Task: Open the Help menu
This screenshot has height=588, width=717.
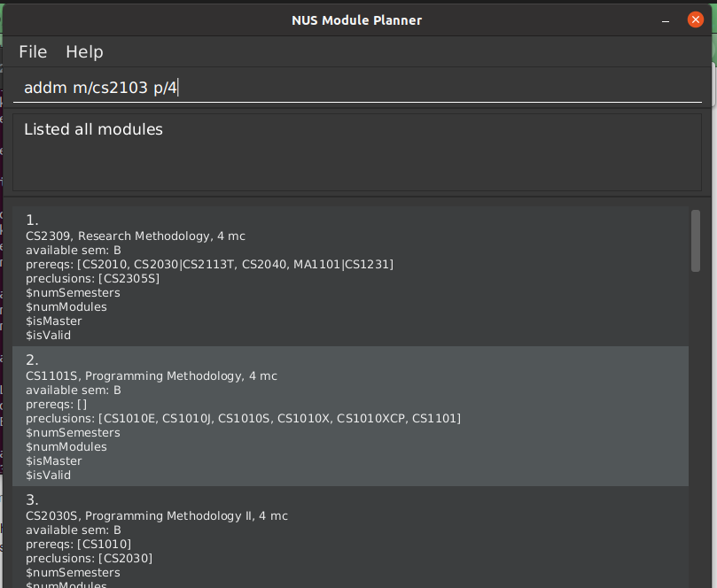Action: tap(84, 51)
